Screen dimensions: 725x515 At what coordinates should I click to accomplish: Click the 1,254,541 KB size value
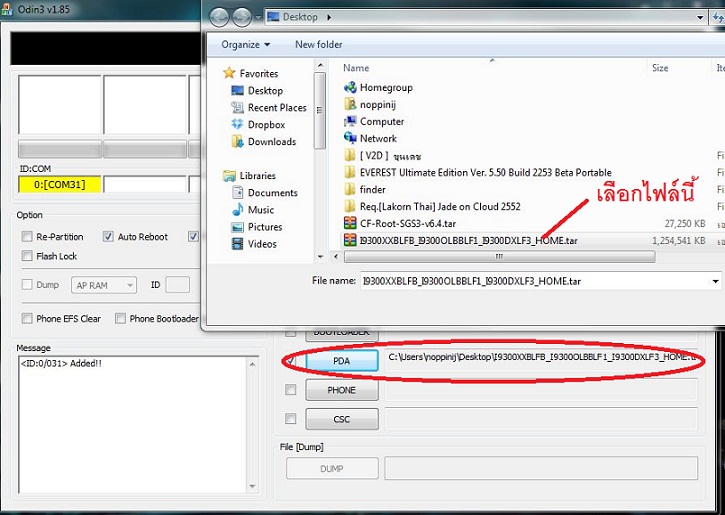tap(679, 240)
